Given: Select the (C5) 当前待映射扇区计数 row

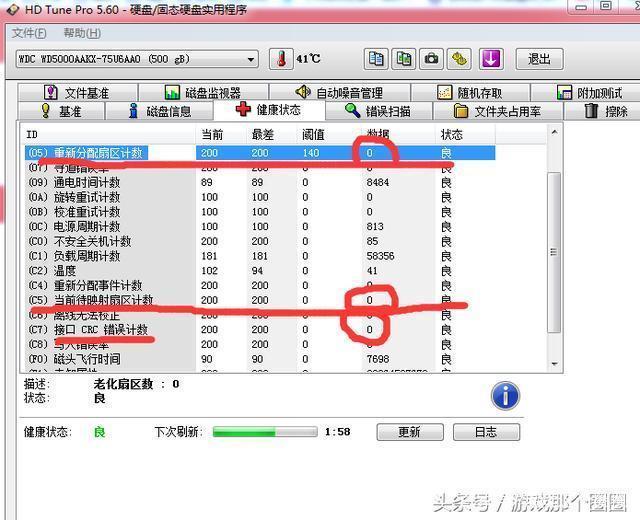Looking at the screenshot, I should pos(260,300).
